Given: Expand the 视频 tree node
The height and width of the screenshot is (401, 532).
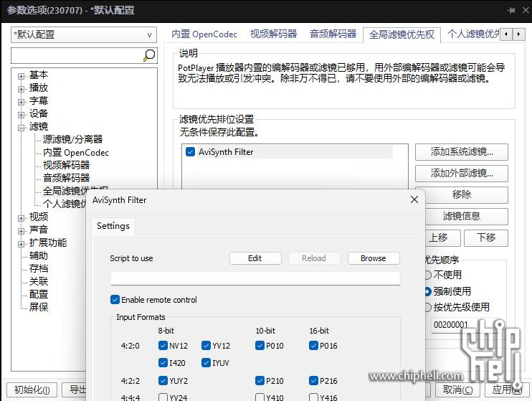Looking at the screenshot, I should tap(21, 218).
